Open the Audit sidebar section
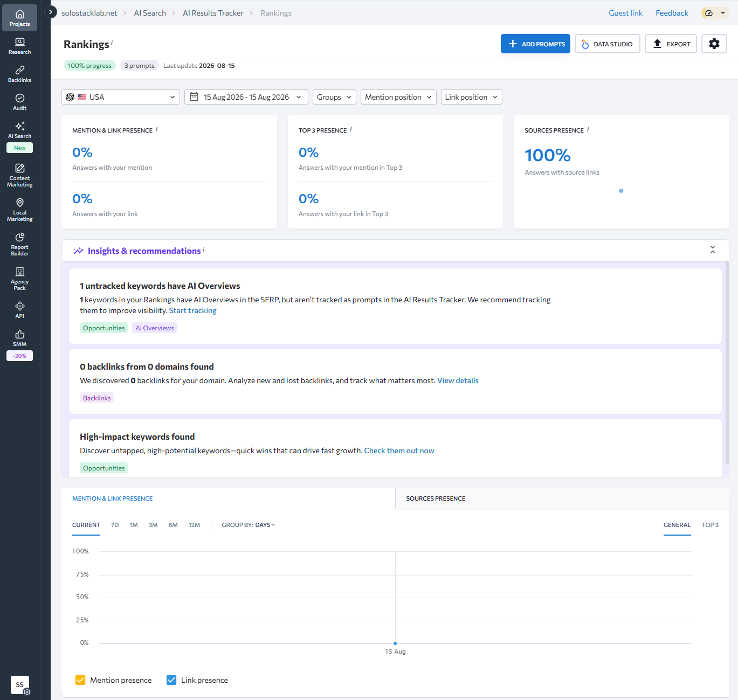738x700 pixels. (x=19, y=102)
